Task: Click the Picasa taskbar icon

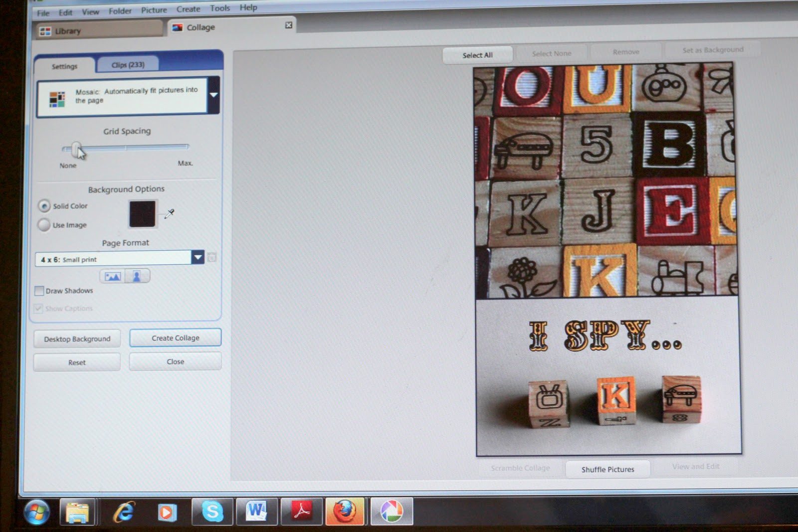Action: 392,512
